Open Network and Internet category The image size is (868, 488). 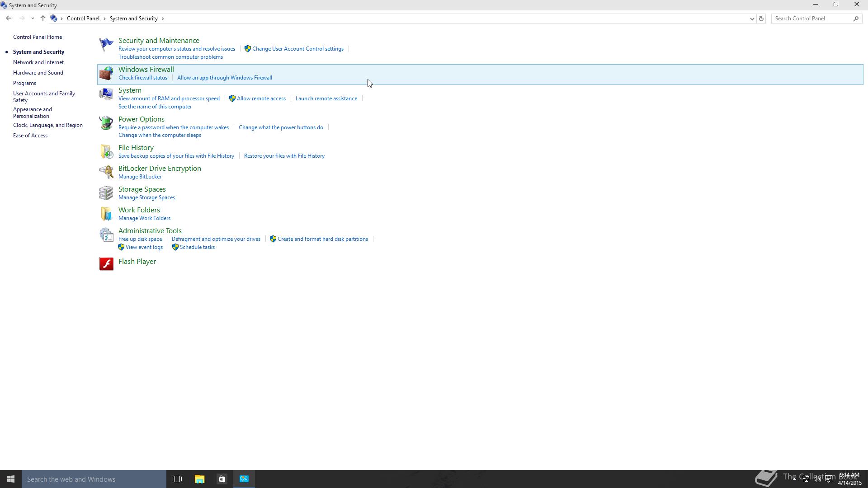click(x=38, y=62)
